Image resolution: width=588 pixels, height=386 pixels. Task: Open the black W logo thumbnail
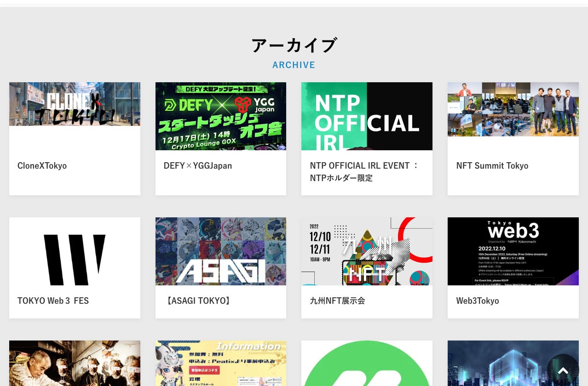pyautogui.click(x=75, y=251)
